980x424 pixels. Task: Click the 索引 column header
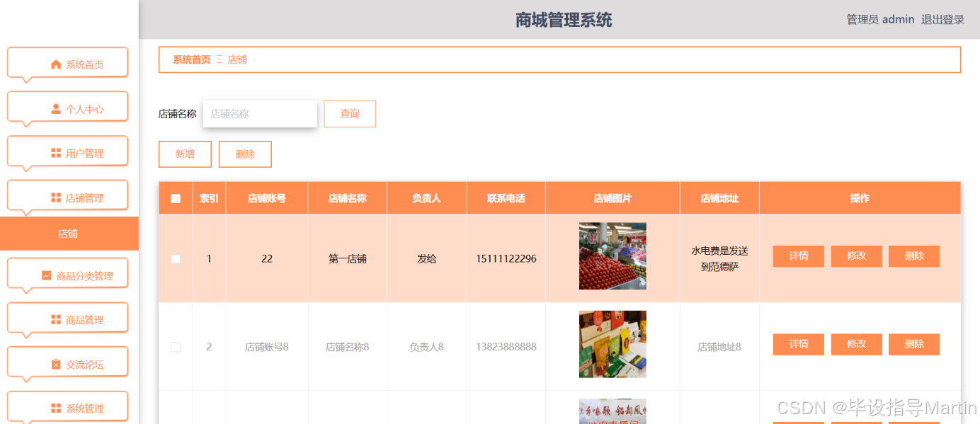coord(209,198)
